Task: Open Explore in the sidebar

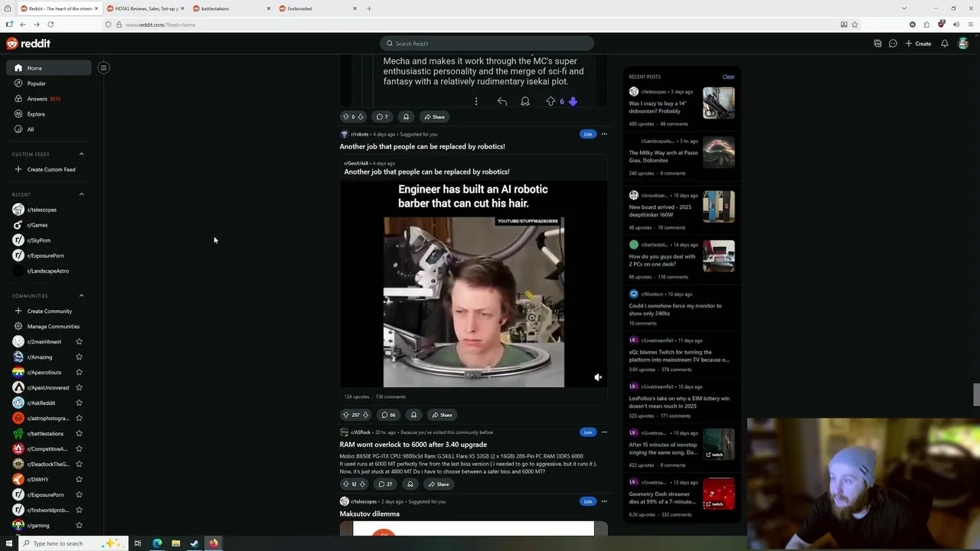Action: [49, 114]
